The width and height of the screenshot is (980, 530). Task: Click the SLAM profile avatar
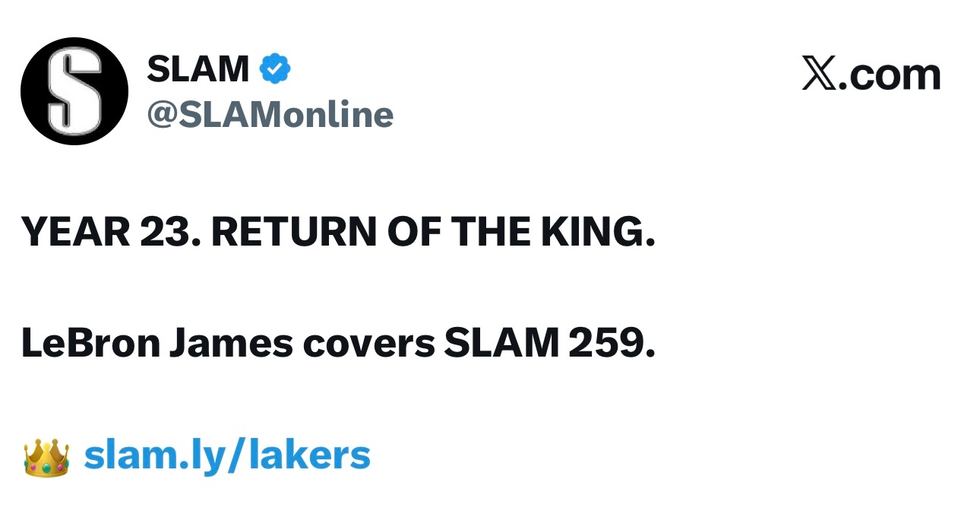click(x=74, y=91)
